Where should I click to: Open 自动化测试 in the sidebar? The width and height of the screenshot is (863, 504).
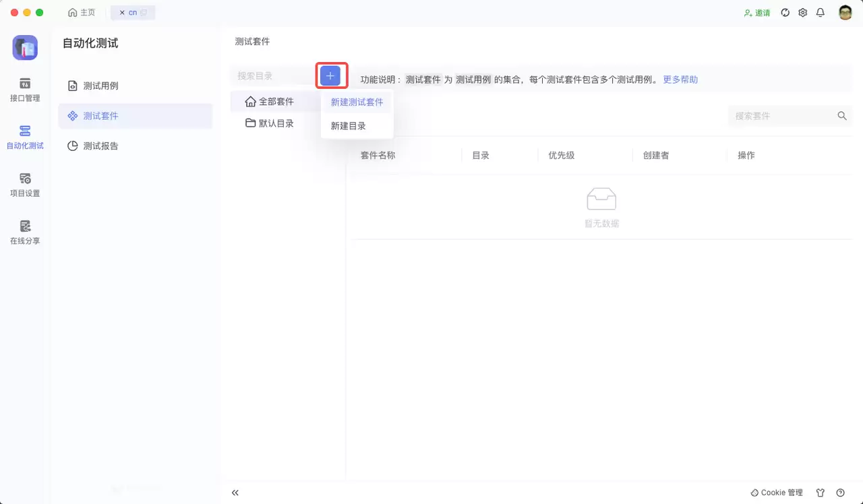25,137
